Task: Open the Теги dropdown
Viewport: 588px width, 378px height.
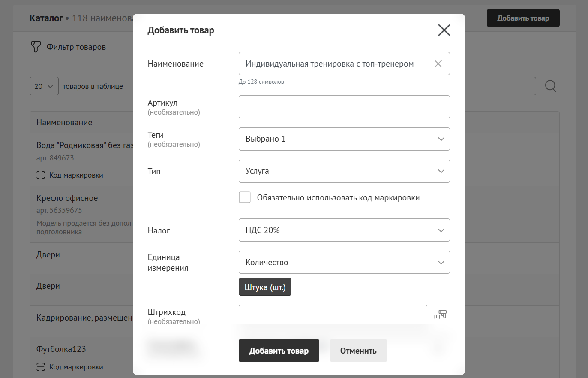Action: point(344,139)
